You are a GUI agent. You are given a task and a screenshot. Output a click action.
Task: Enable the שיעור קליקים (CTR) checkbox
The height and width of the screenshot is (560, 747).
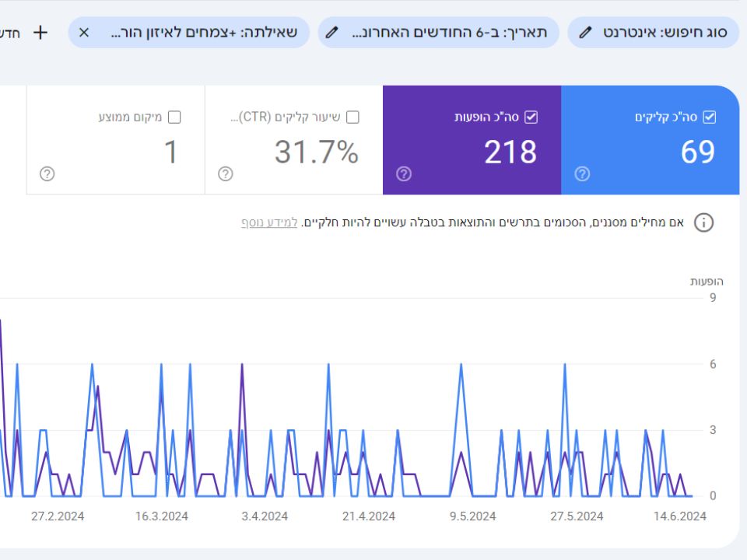352,117
